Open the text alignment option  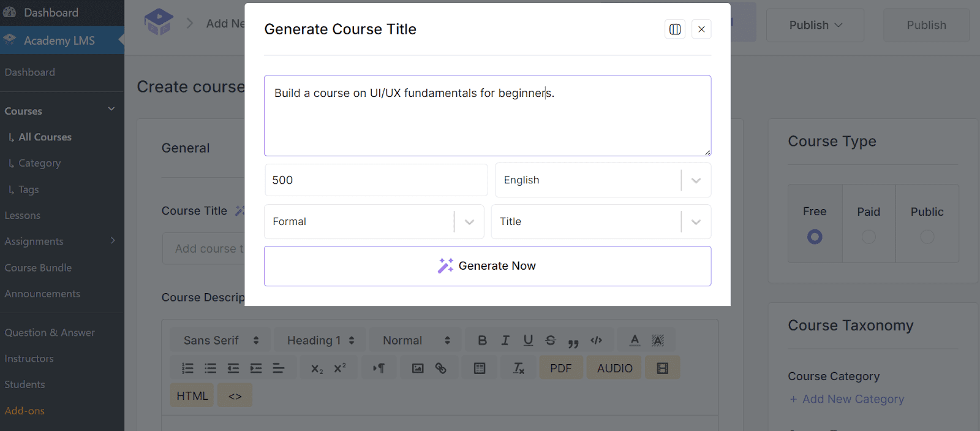(x=279, y=368)
